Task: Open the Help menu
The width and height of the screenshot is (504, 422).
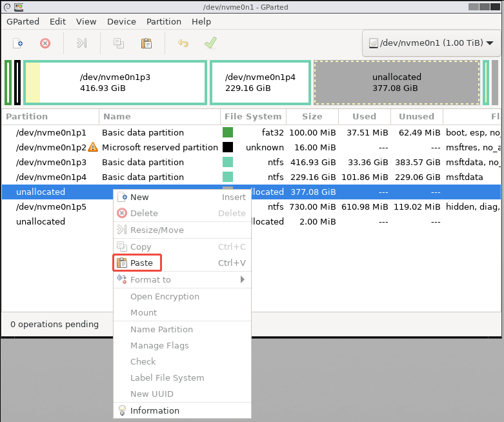Action: 201,21
